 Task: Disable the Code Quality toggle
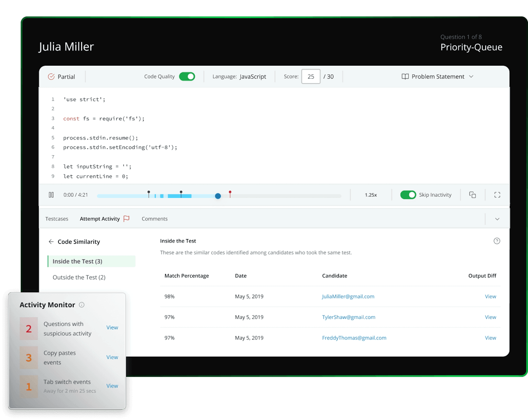click(x=187, y=77)
